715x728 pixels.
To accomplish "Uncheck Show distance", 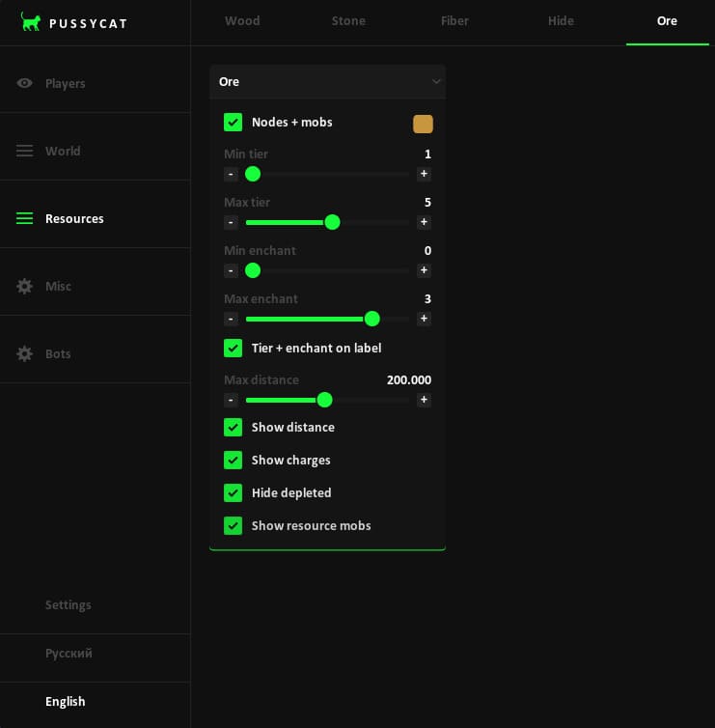I will pyautogui.click(x=233, y=428).
